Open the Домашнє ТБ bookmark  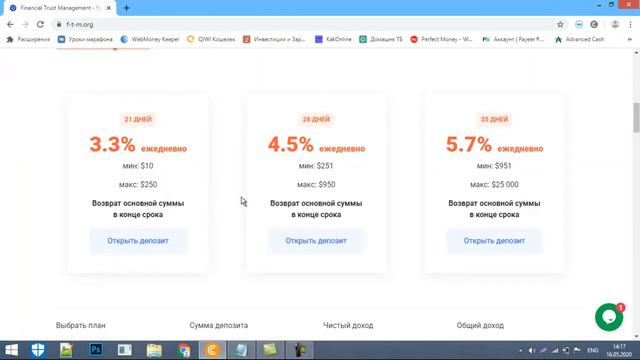point(381,39)
